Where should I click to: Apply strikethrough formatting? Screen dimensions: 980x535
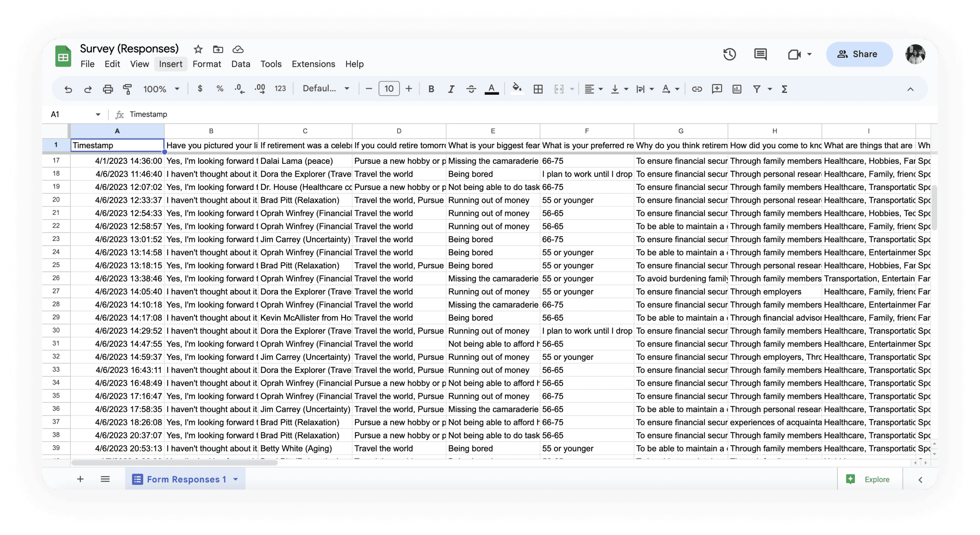pyautogui.click(x=471, y=89)
